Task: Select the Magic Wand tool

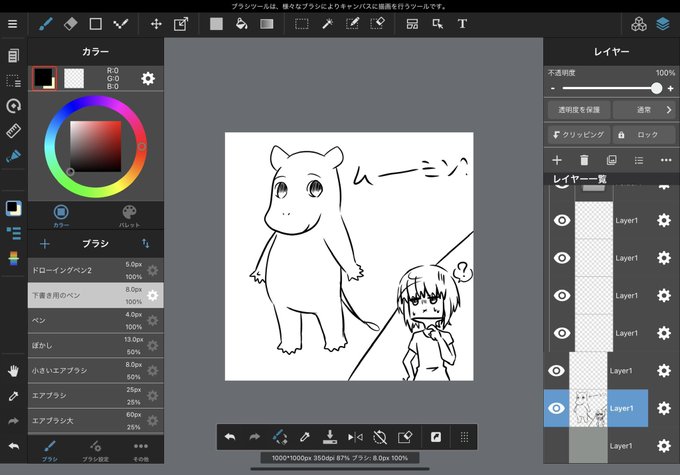Action: 327,24
